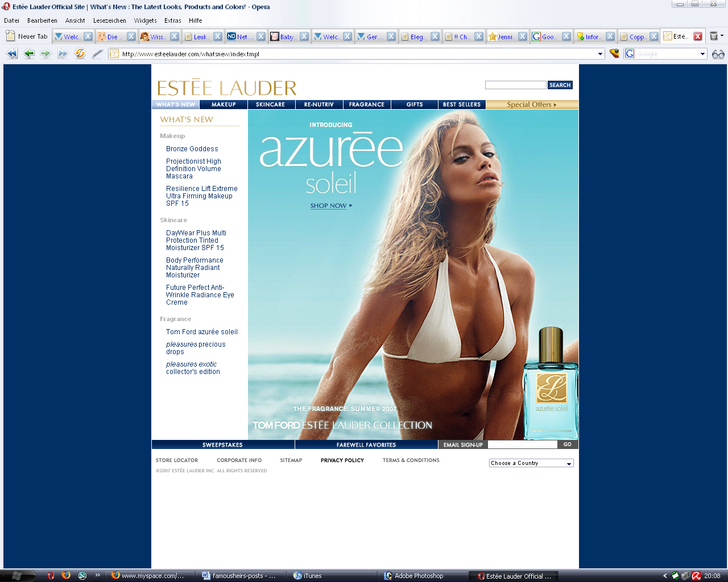
Task: Open Opera icon in taskbar quick launch
Action: [51, 576]
